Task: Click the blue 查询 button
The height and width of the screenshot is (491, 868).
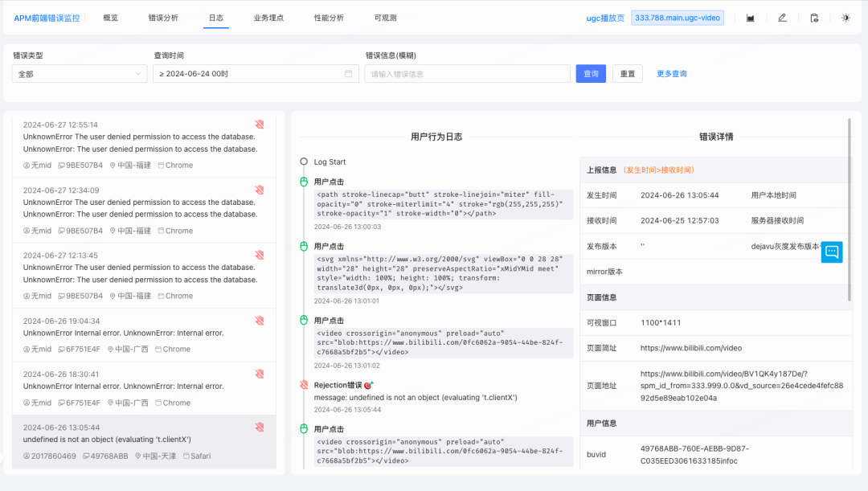Action: [591, 74]
